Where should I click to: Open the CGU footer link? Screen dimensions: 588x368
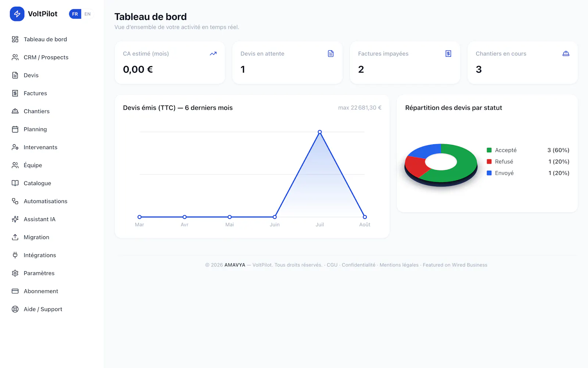[x=332, y=265]
